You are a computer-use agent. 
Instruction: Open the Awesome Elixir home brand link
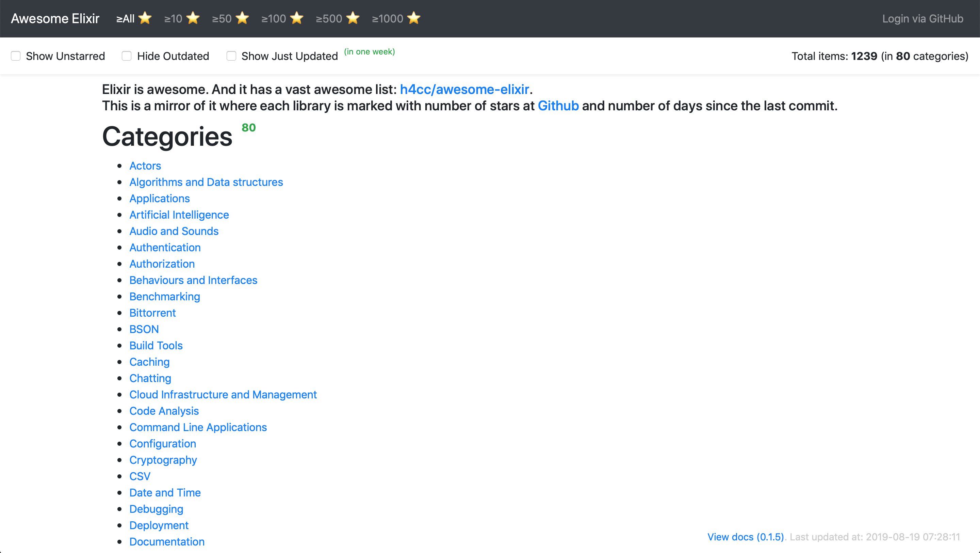[x=55, y=19]
